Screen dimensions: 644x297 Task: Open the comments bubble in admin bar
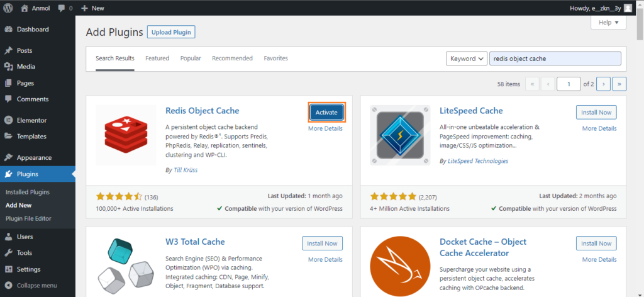[62, 8]
